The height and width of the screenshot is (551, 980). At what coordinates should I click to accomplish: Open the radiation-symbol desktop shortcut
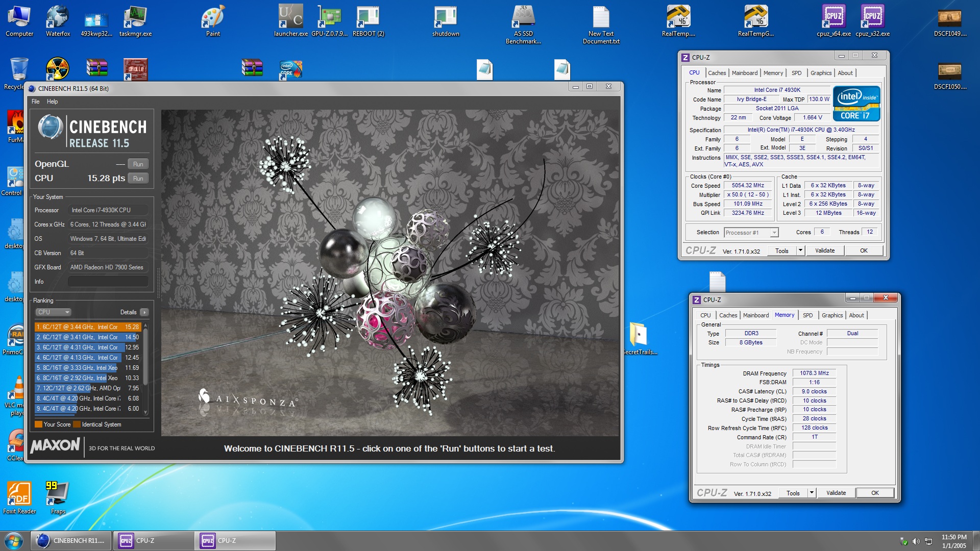click(x=58, y=68)
